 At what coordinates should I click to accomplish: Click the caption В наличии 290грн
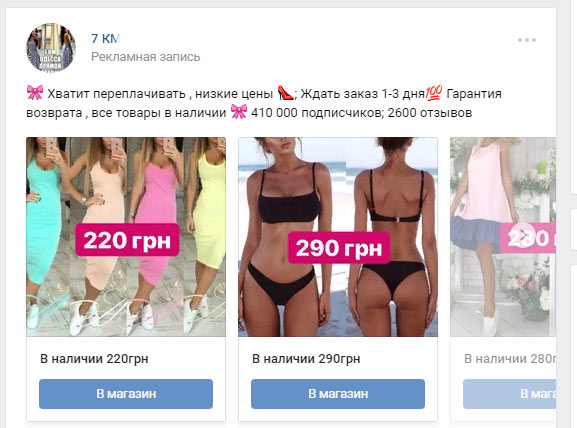coord(306,358)
